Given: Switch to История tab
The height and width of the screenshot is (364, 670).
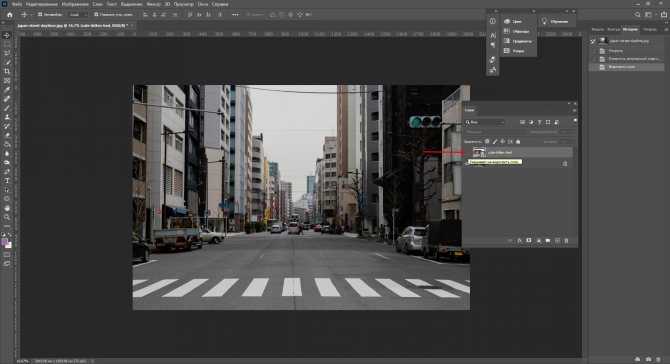Looking at the screenshot, I should [630, 29].
